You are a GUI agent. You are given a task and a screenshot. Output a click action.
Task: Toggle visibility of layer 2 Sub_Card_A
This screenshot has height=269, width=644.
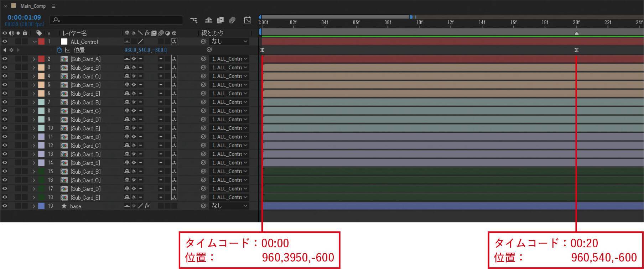(x=5, y=59)
